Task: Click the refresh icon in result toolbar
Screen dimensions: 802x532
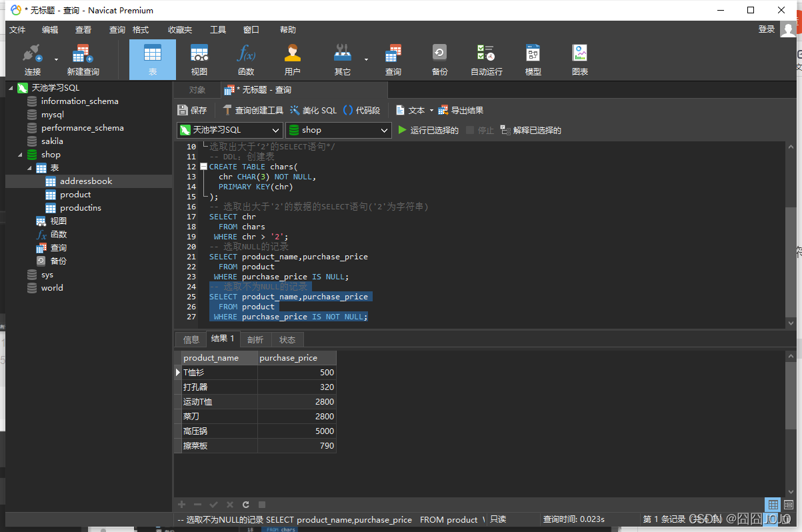Action: 246,505
